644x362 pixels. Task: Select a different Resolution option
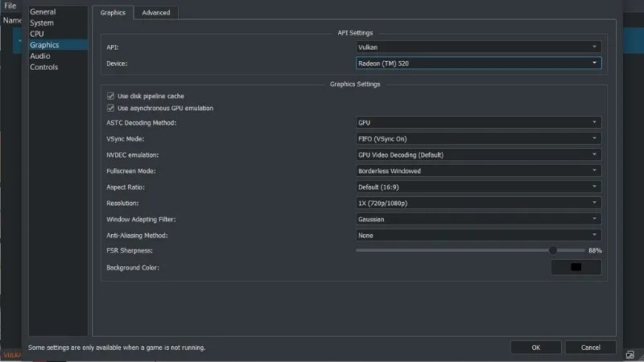click(478, 203)
